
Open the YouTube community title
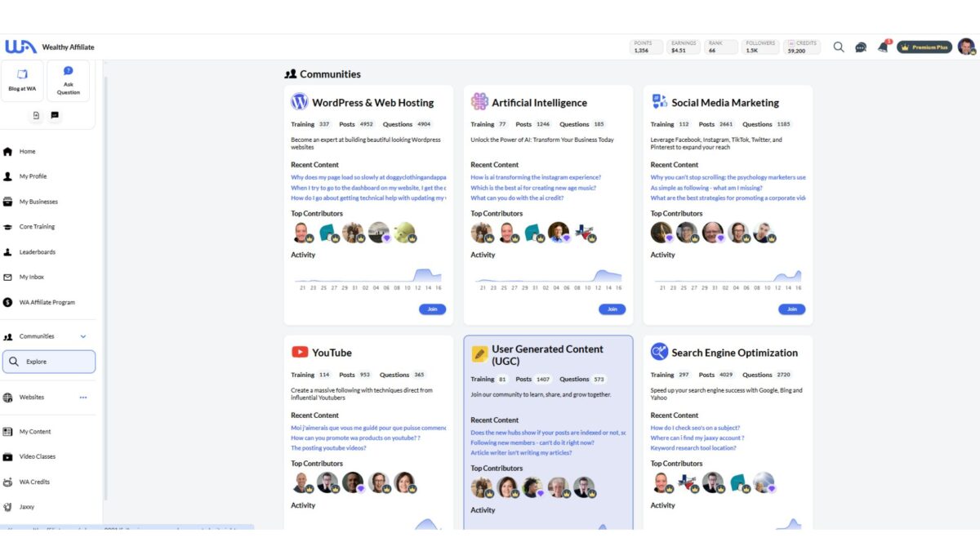(x=332, y=353)
